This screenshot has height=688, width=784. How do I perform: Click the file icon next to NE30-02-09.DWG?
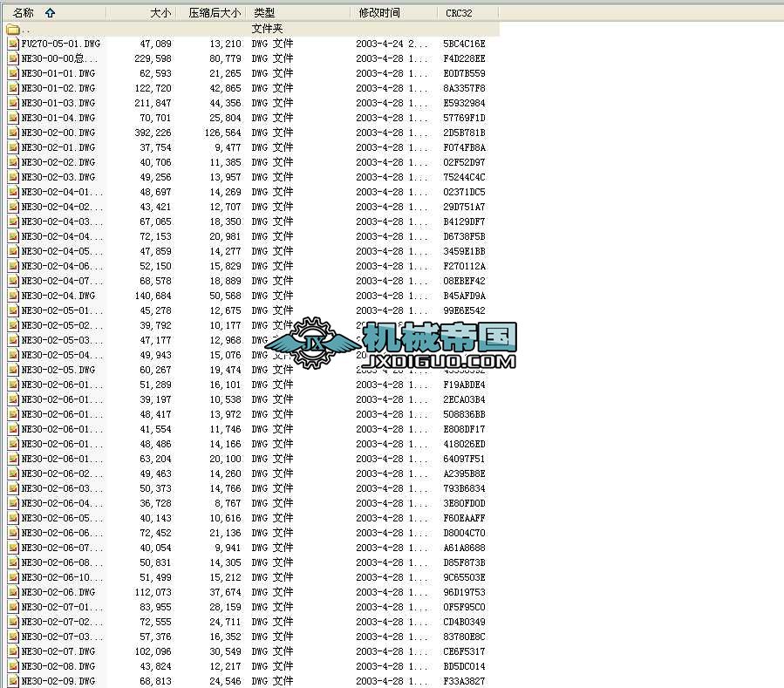click(x=13, y=680)
